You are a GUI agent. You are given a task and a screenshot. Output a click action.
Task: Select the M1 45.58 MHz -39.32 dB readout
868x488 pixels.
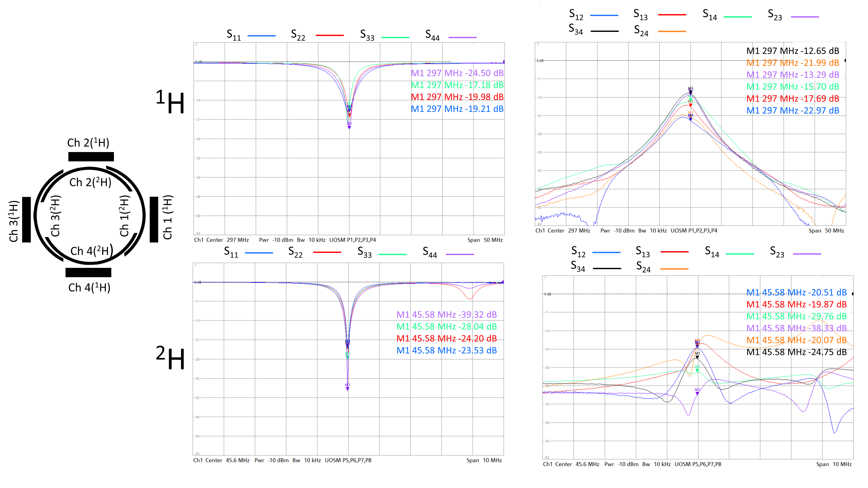click(446, 314)
